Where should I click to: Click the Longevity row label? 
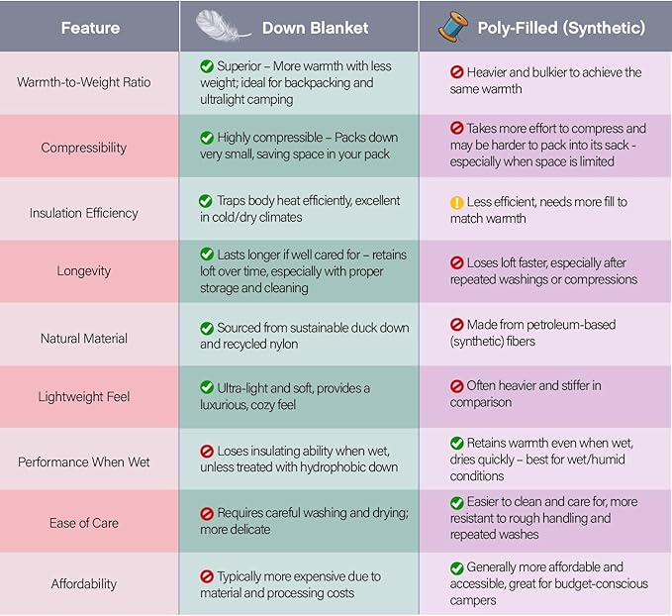coord(84,270)
